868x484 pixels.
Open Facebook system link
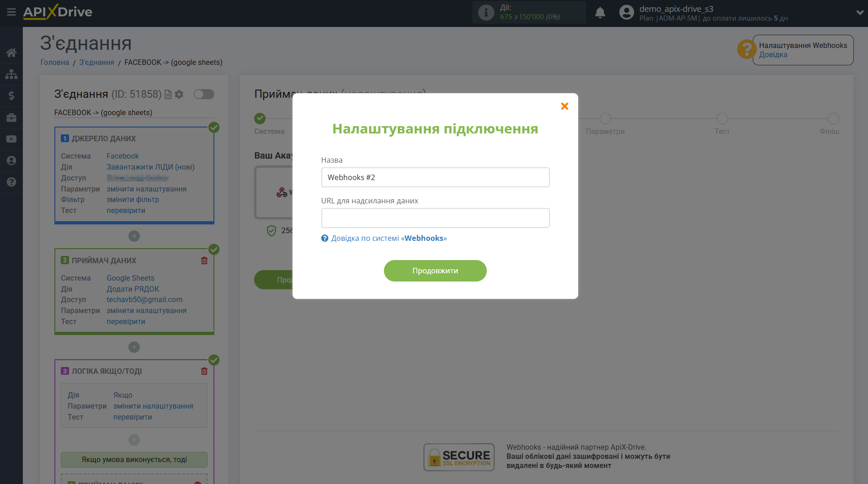122,156
